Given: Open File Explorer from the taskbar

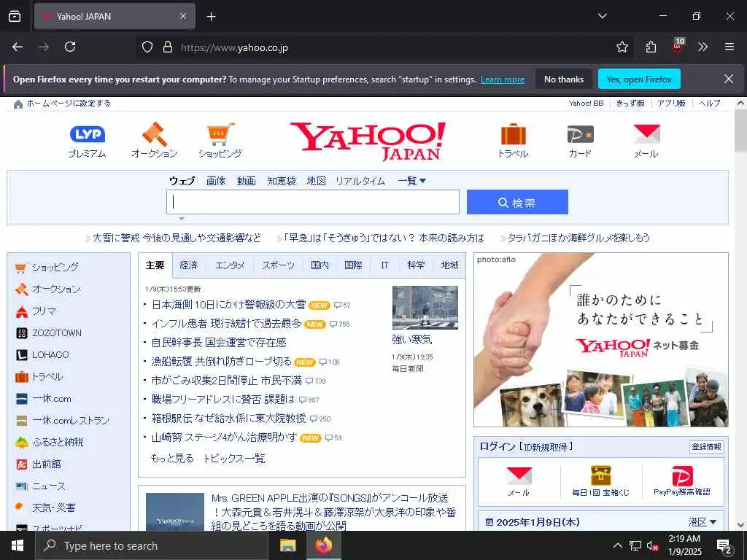Looking at the screenshot, I should coord(287,545).
